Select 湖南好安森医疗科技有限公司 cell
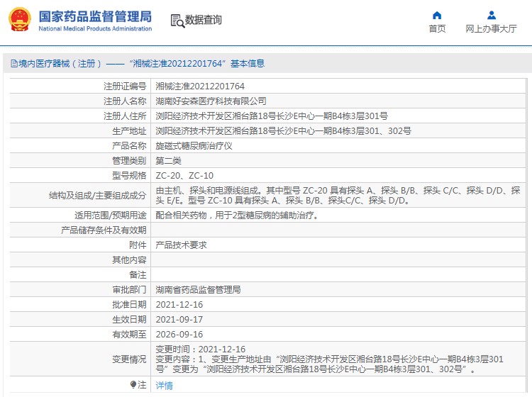 tap(211, 101)
